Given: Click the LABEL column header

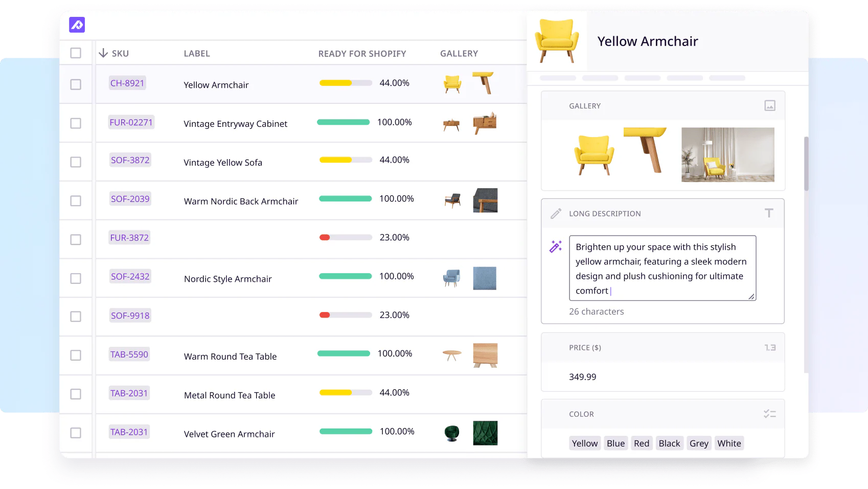Looking at the screenshot, I should tap(197, 54).
